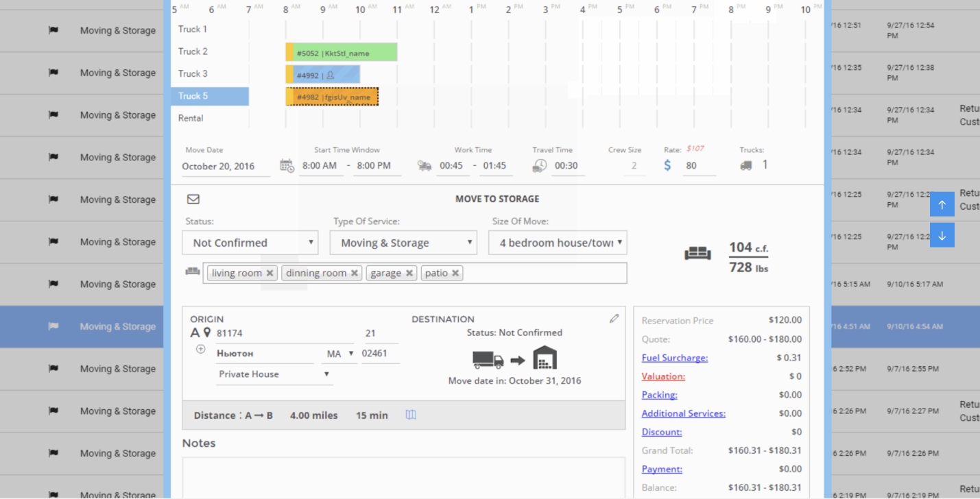Click the up arrow scroll button
Viewport: 980px width, 499px height.
point(942,205)
